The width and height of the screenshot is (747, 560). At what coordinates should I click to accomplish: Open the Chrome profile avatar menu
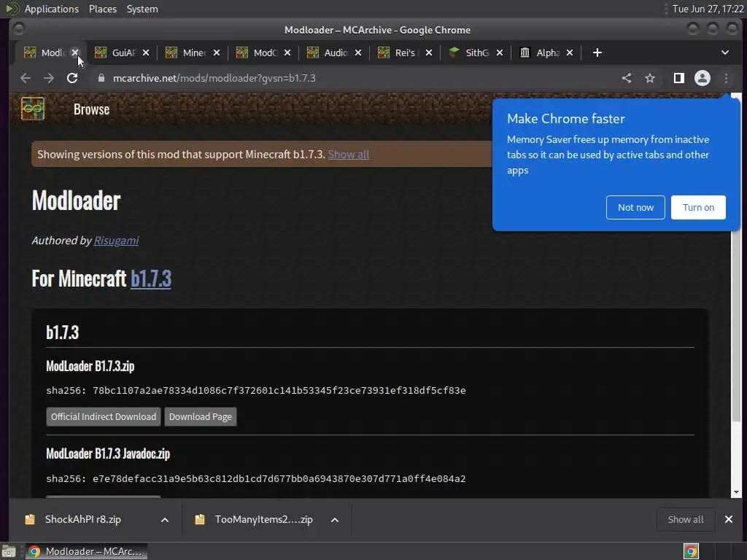coord(703,78)
